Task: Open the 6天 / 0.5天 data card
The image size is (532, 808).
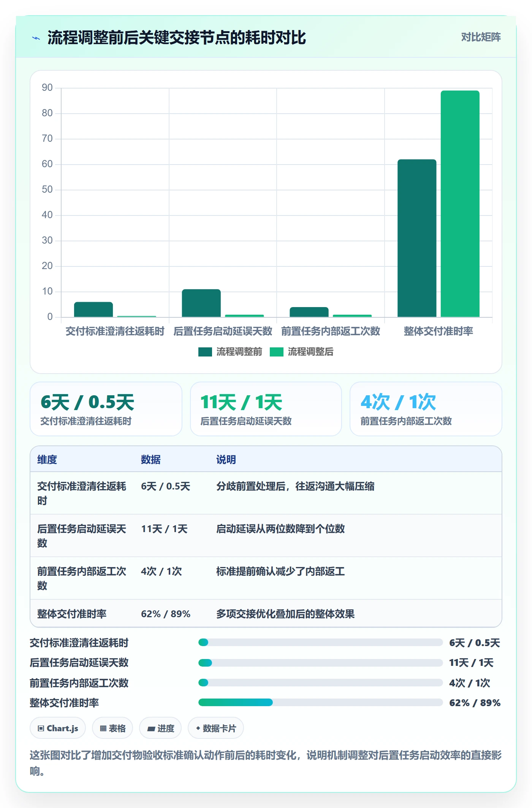Action: (106, 409)
